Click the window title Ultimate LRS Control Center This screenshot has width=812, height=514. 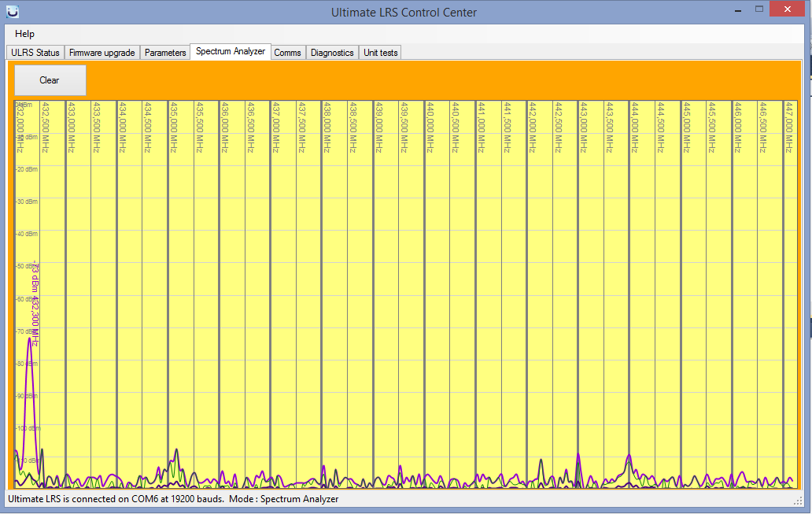[404, 12]
